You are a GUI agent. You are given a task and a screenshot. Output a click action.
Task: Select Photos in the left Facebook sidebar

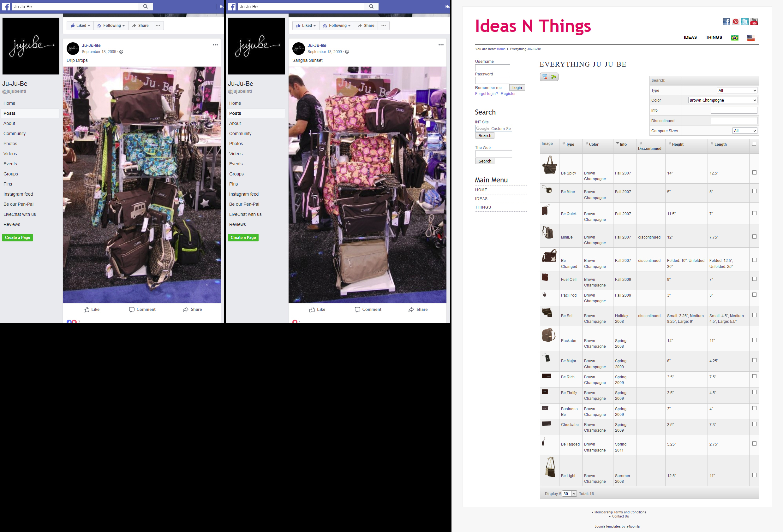pos(10,144)
